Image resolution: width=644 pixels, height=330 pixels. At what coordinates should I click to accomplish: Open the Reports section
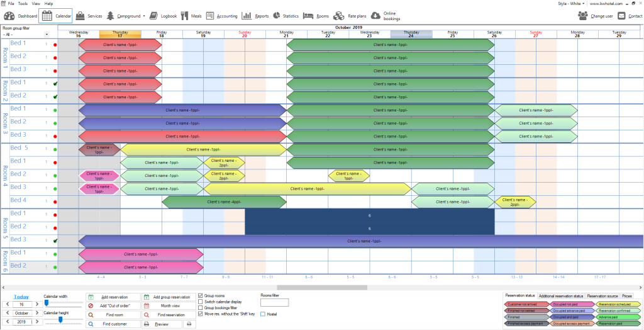pos(255,16)
